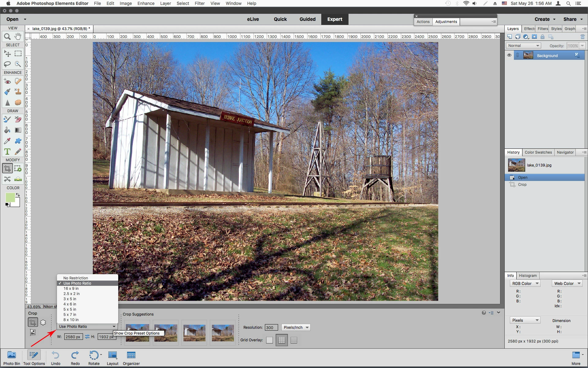This screenshot has width=588, height=368.
Task: Switch to Quick edit mode
Action: click(280, 19)
